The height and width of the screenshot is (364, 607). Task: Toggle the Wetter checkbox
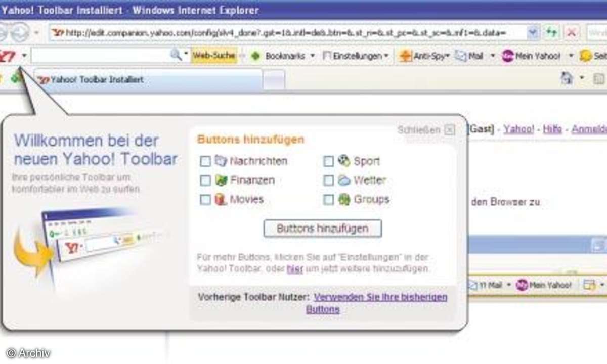pos(329,180)
